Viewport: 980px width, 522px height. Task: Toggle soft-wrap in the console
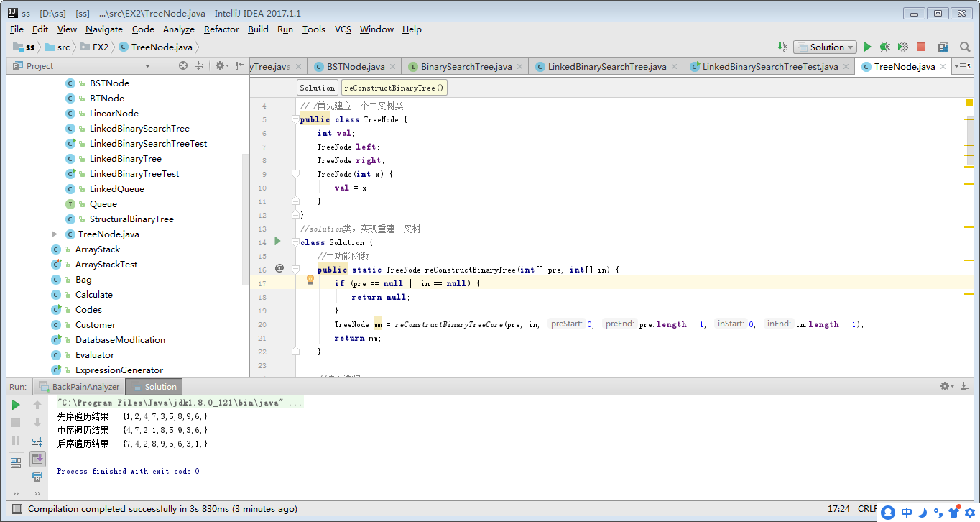click(x=37, y=441)
